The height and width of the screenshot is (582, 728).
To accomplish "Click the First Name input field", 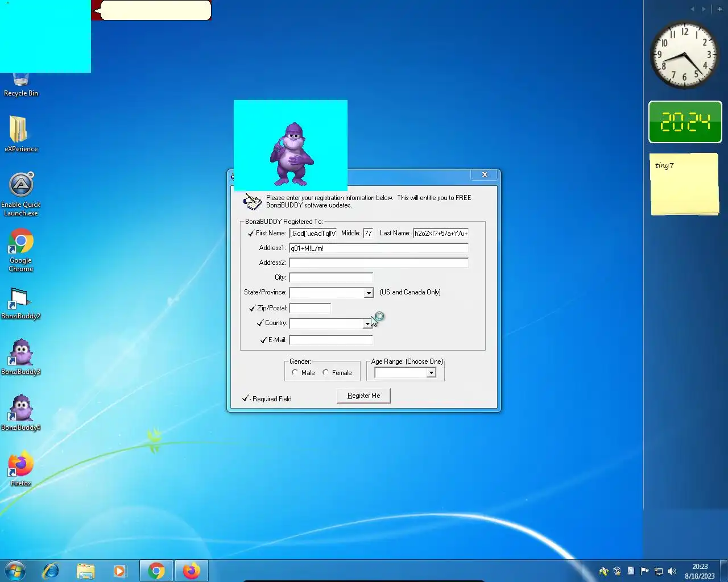I will [x=313, y=233].
